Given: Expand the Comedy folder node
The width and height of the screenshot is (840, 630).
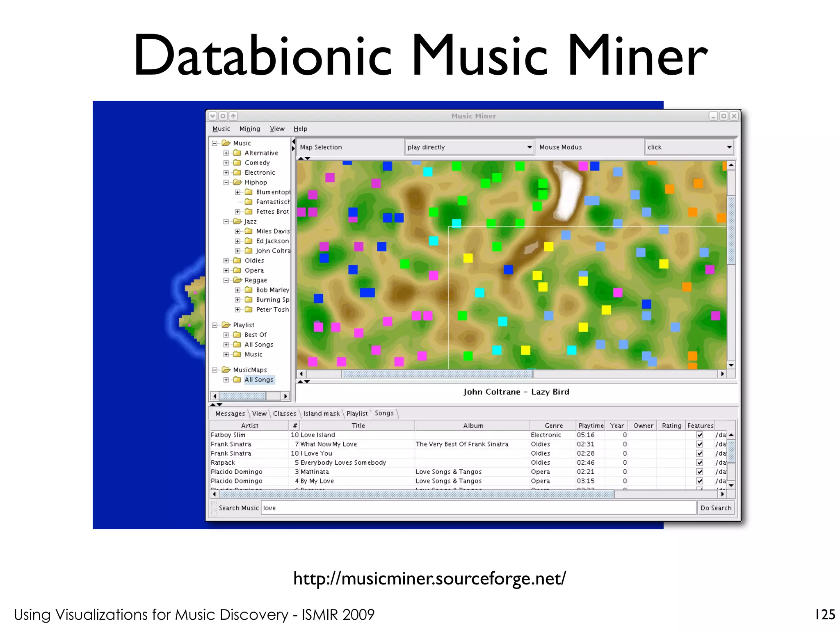Looking at the screenshot, I should [226, 163].
